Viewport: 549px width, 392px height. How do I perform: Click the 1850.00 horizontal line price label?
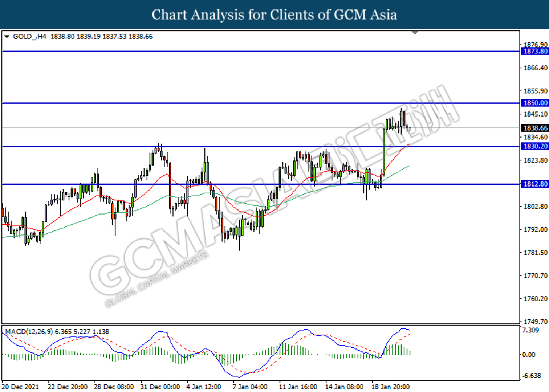click(x=535, y=103)
